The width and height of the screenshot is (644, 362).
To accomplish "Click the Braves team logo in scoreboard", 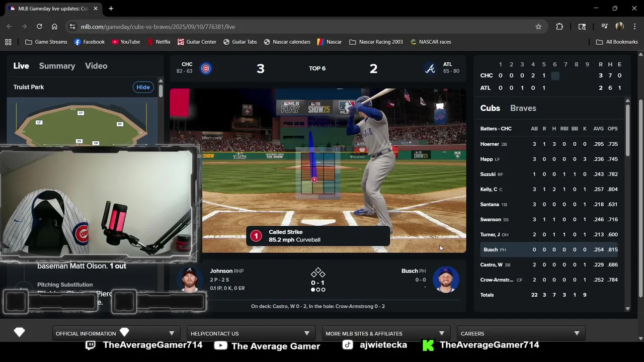I will coord(430,68).
